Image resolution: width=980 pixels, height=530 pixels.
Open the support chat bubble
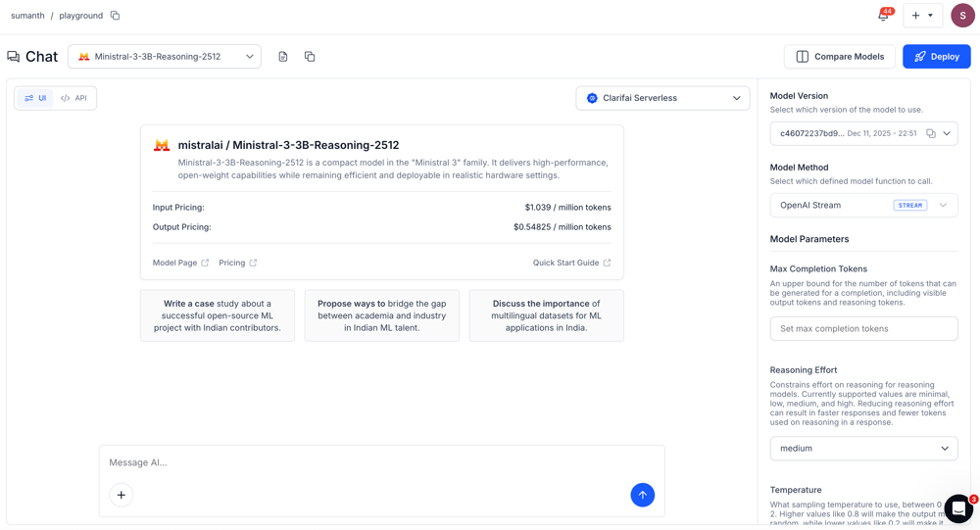tap(957, 508)
